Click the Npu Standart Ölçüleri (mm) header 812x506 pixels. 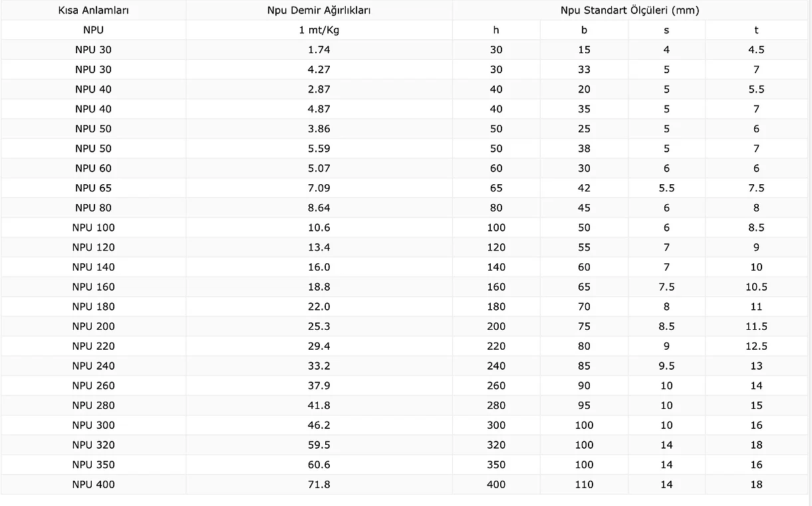(x=630, y=11)
